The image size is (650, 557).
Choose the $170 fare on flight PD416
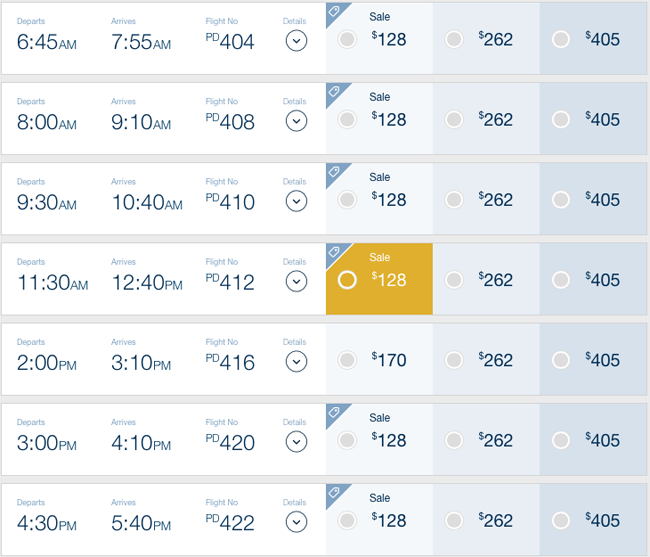coord(347,360)
